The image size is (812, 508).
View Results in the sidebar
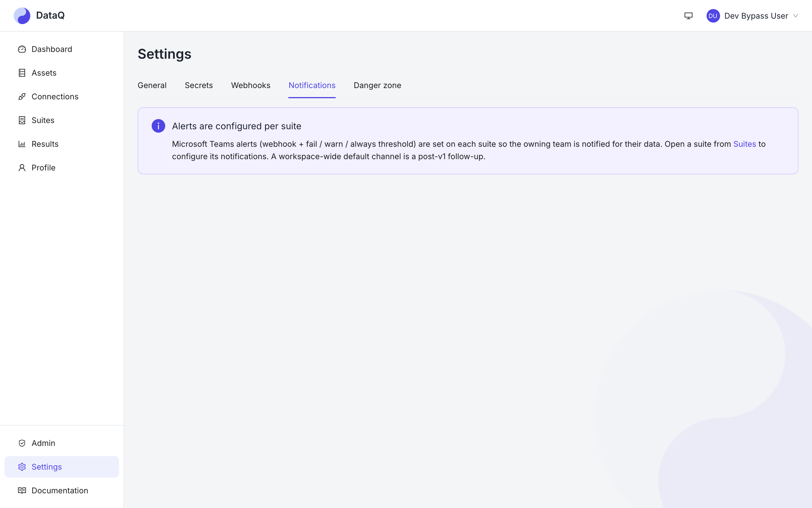pos(62,144)
